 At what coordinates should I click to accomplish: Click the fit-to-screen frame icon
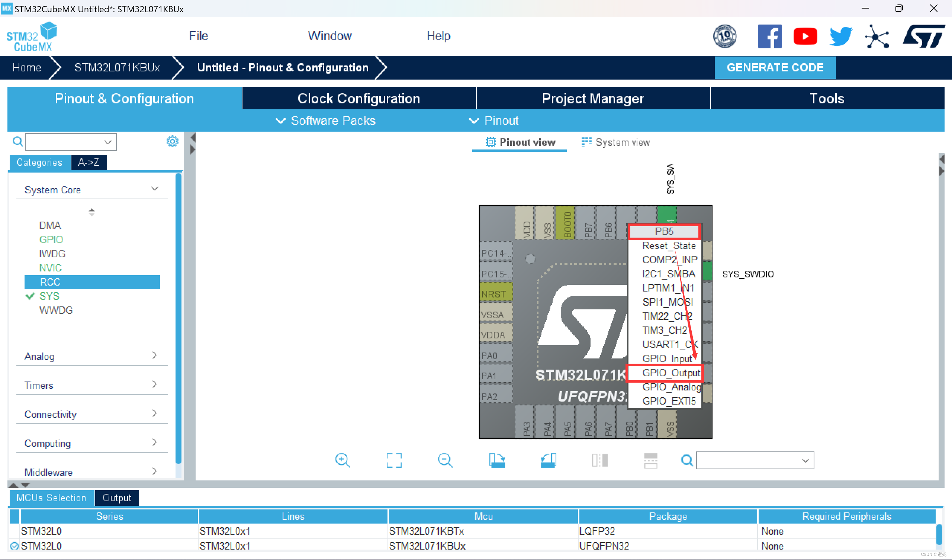(x=394, y=460)
